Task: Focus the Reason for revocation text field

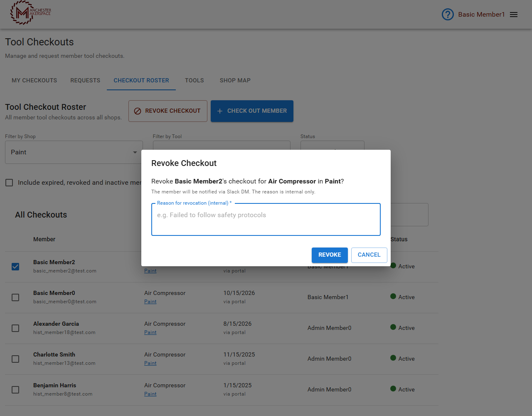Action: (266, 220)
